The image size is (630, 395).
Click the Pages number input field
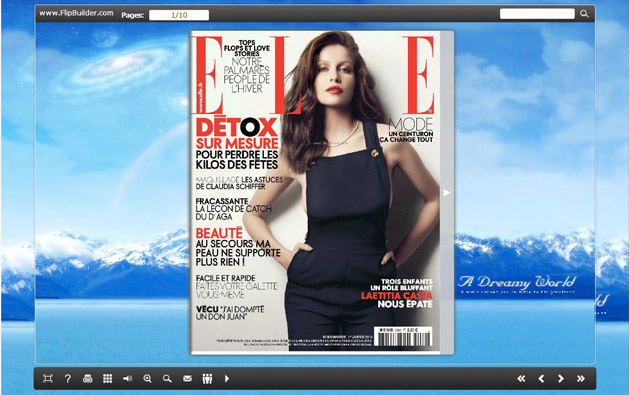[x=179, y=15]
